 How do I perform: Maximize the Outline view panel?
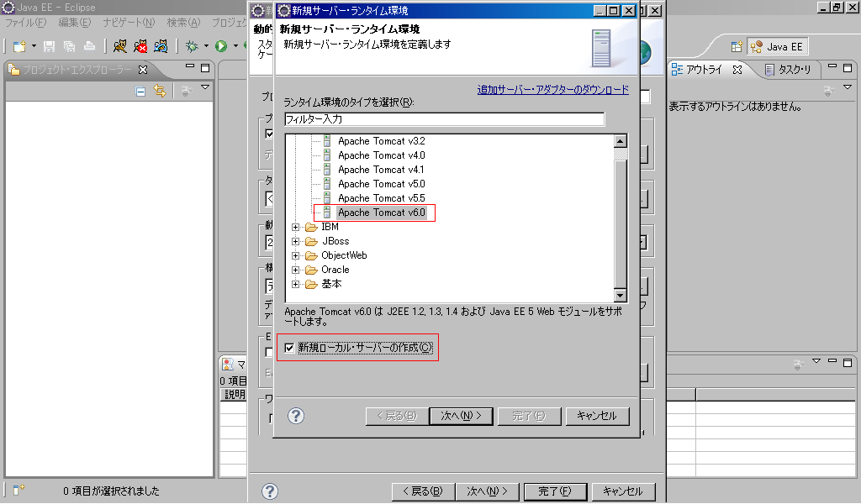848,68
